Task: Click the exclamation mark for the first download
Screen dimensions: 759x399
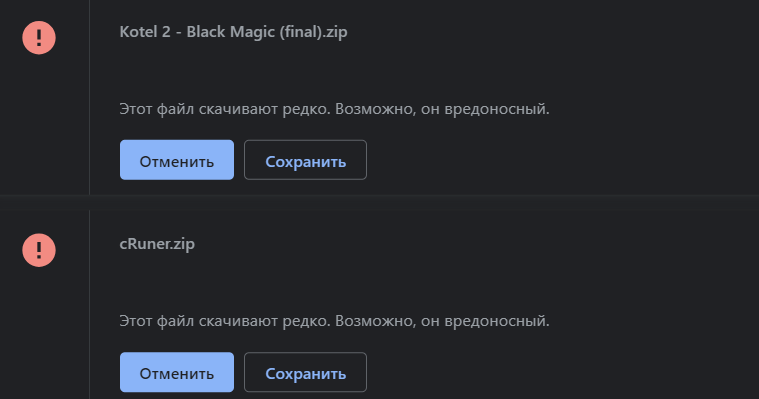Action: [39, 38]
